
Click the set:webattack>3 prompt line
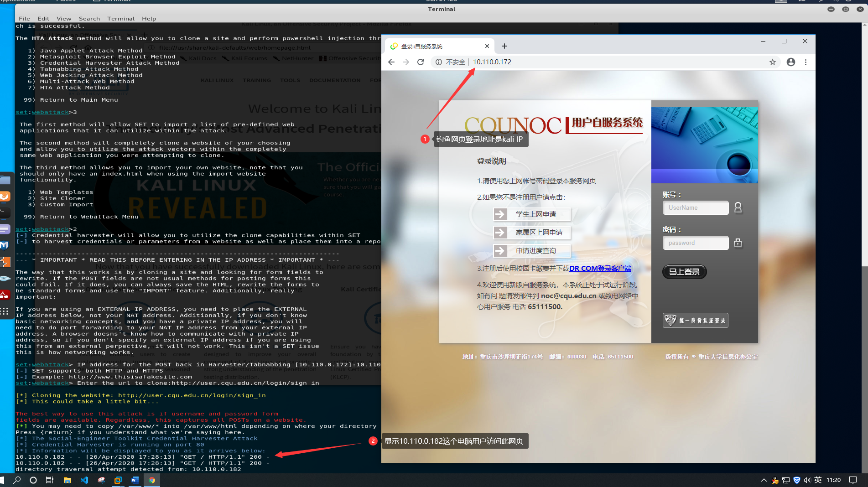click(x=46, y=112)
